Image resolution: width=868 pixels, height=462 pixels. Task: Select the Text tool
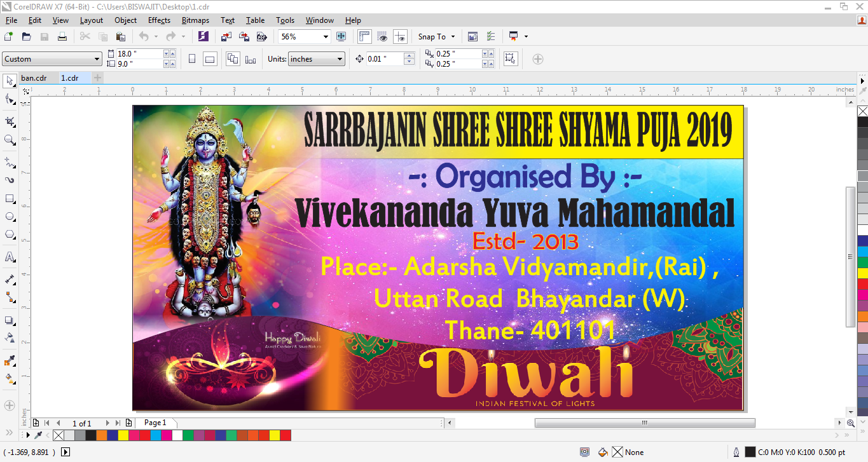(10, 257)
